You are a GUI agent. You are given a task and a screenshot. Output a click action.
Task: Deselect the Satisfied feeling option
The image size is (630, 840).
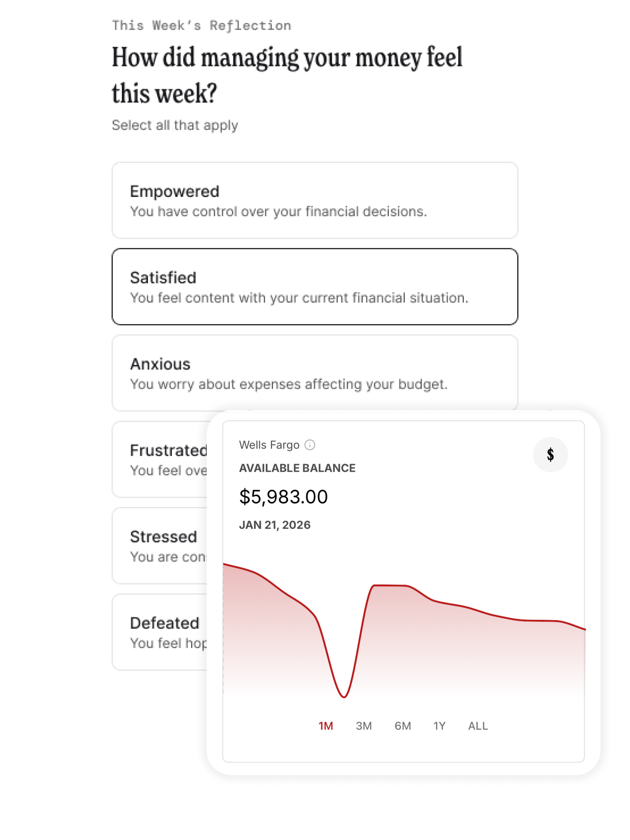(315, 287)
